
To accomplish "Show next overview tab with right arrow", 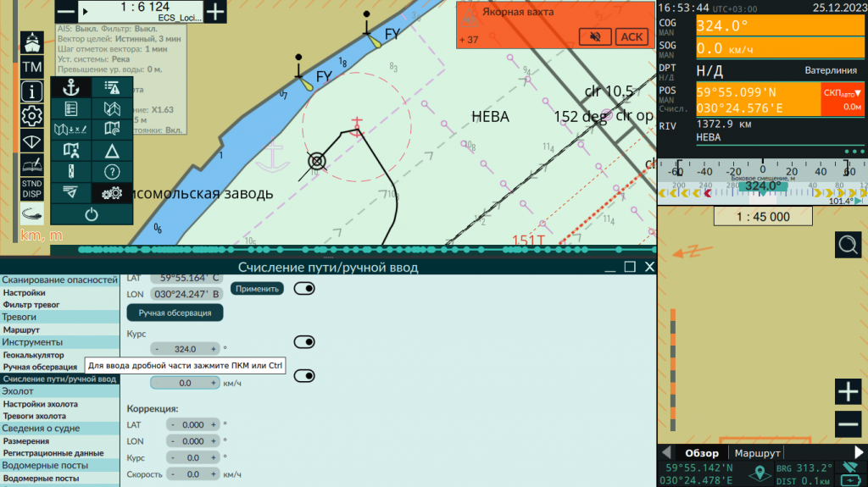I will (x=859, y=452).
